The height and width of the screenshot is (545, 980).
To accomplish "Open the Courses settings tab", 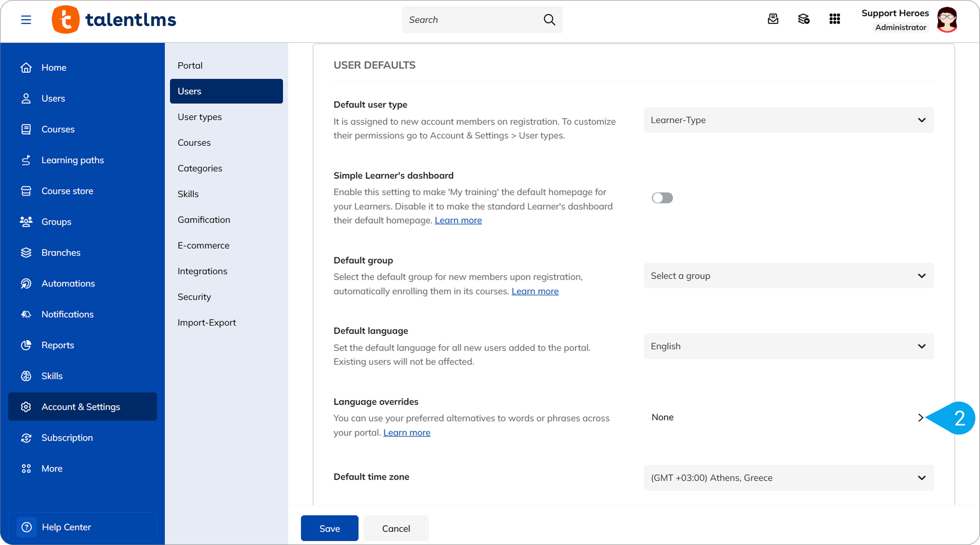I will (x=226, y=142).
